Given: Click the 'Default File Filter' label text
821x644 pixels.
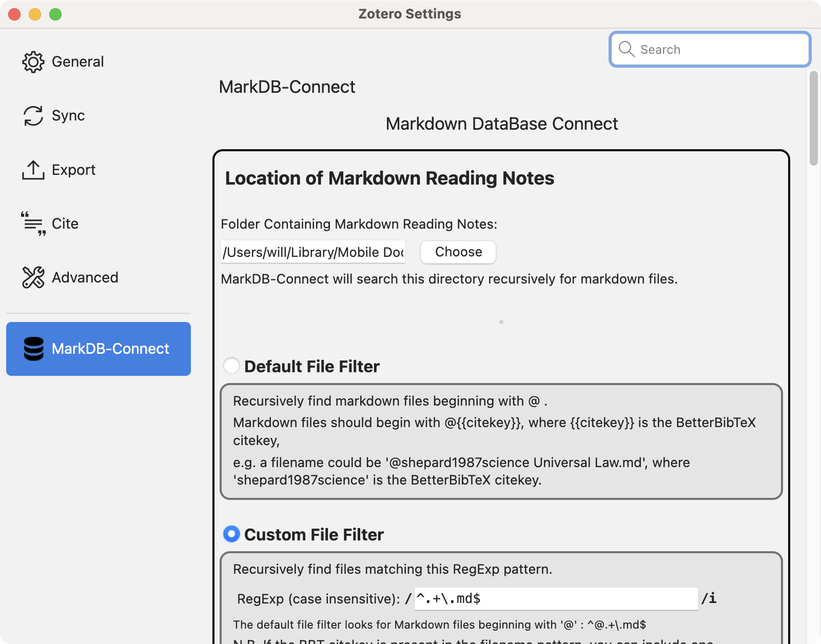Looking at the screenshot, I should [312, 366].
